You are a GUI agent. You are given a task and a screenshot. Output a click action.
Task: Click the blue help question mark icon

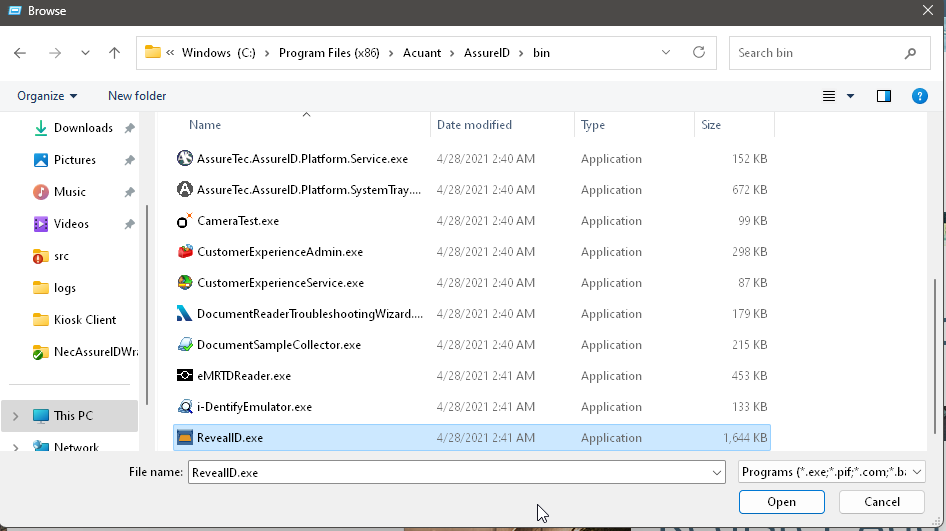(x=919, y=96)
